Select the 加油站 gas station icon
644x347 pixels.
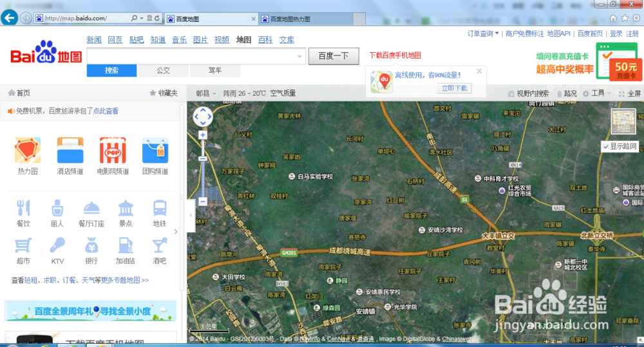(x=126, y=245)
